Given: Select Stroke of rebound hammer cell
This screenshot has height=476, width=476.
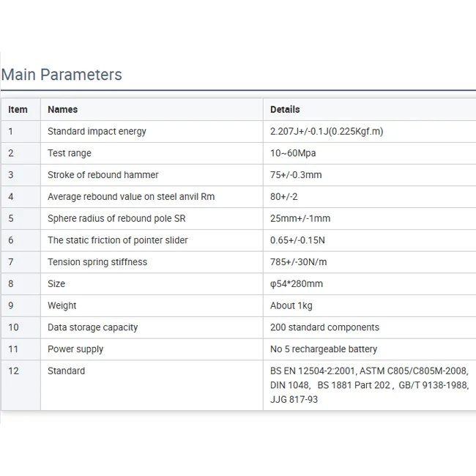Looking at the screenshot, I should click(103, 175).
